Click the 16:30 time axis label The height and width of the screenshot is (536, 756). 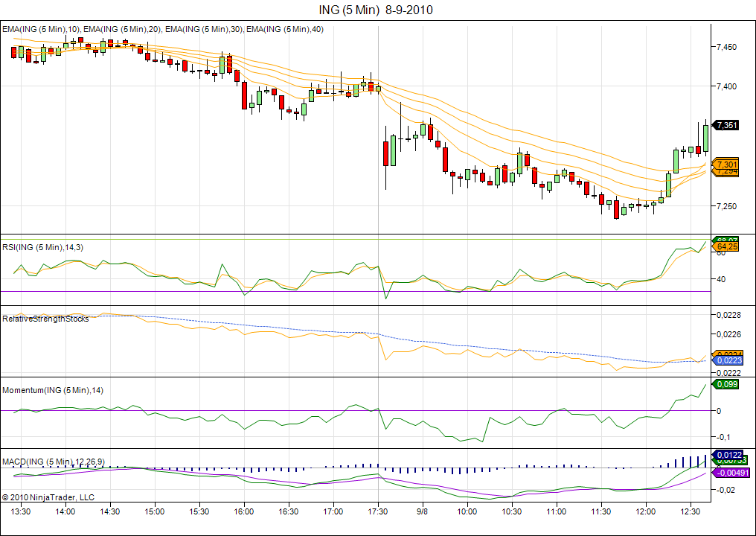[x=289, y=511]
